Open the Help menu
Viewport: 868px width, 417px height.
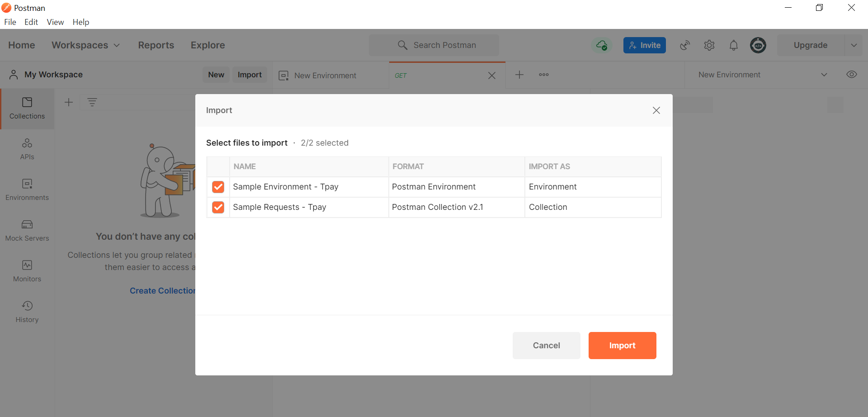click(x=81, y=22)
